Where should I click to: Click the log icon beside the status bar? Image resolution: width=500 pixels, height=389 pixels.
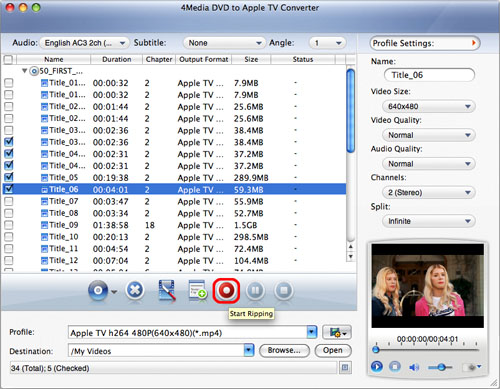345,368
